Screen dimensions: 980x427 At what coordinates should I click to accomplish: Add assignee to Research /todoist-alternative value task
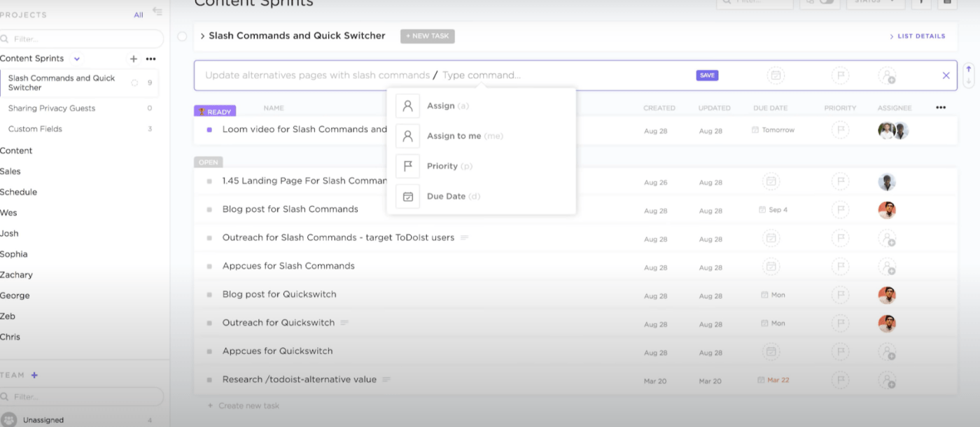click(887, 381)
